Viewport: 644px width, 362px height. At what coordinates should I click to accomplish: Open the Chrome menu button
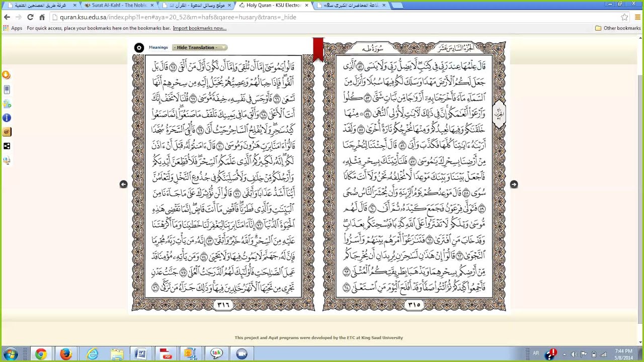(637, 17)
